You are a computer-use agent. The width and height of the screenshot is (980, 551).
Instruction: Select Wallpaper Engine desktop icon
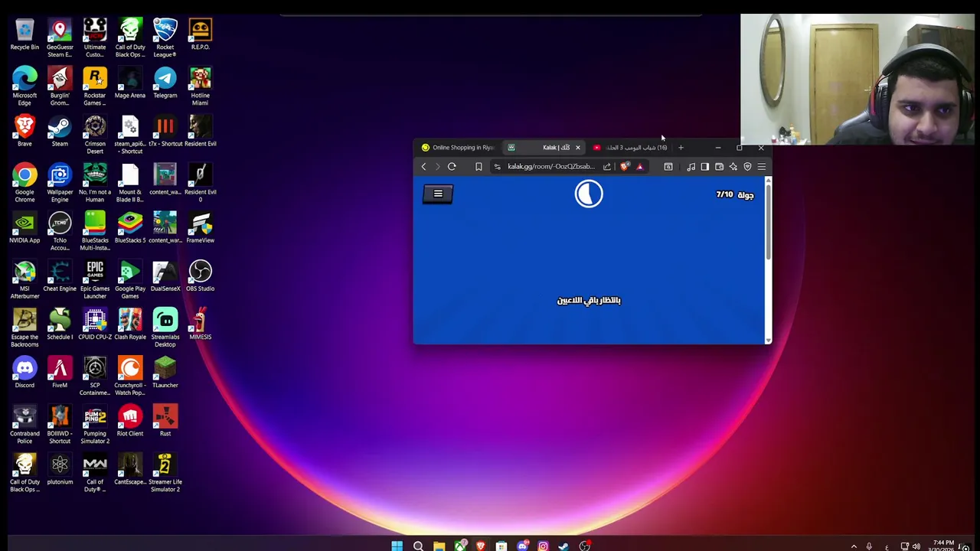(x=60, y=184)
